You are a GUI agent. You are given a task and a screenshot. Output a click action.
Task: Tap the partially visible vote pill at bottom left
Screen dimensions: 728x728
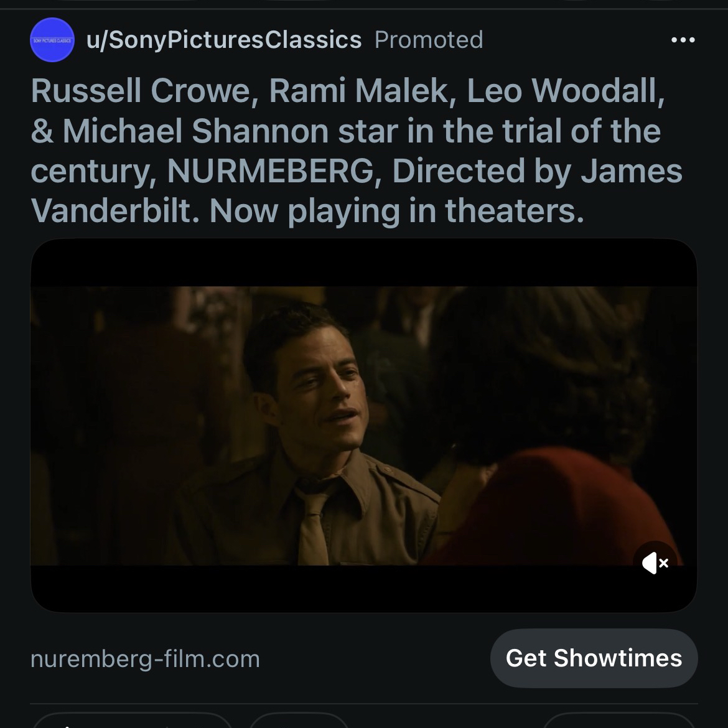click(132, 722)
